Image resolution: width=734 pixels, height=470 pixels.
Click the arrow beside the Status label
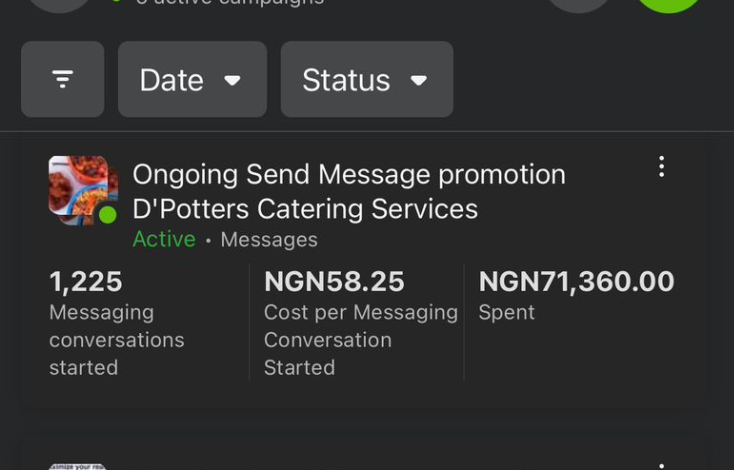[418, 81]
